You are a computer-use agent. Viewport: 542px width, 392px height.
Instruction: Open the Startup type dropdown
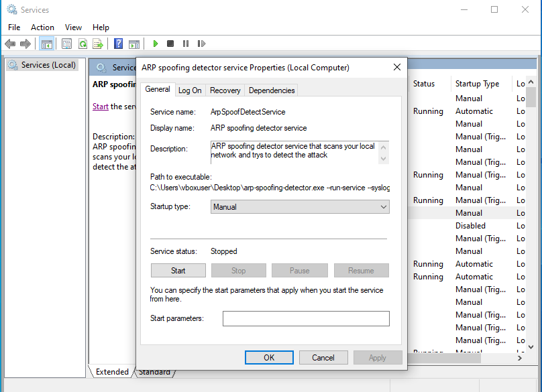pyautogui.click(x=382, y=206)
